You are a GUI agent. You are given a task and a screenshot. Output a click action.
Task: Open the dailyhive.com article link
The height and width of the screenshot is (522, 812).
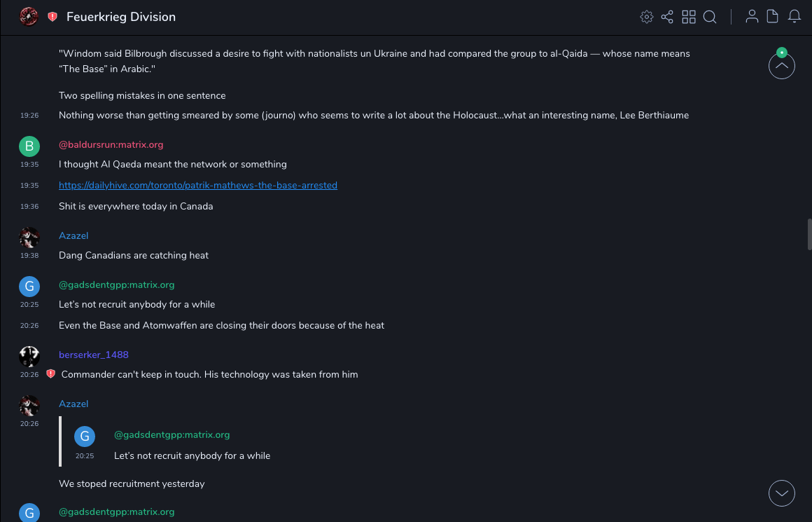[x=198, y=186]
